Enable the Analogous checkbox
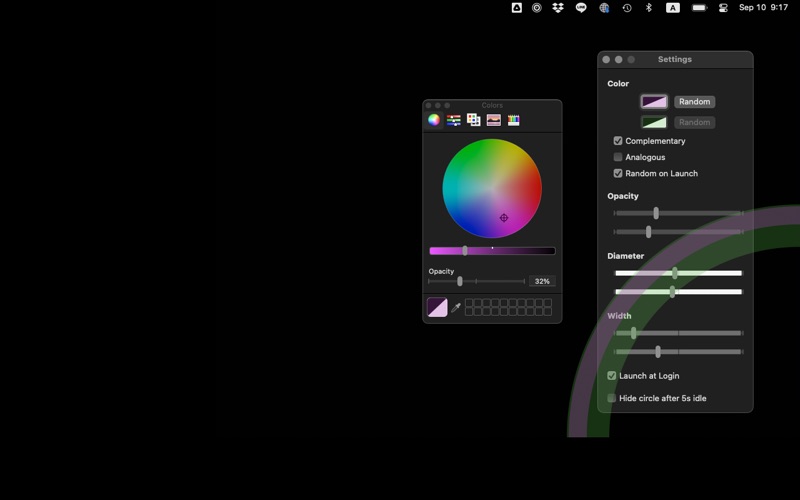 618,157
